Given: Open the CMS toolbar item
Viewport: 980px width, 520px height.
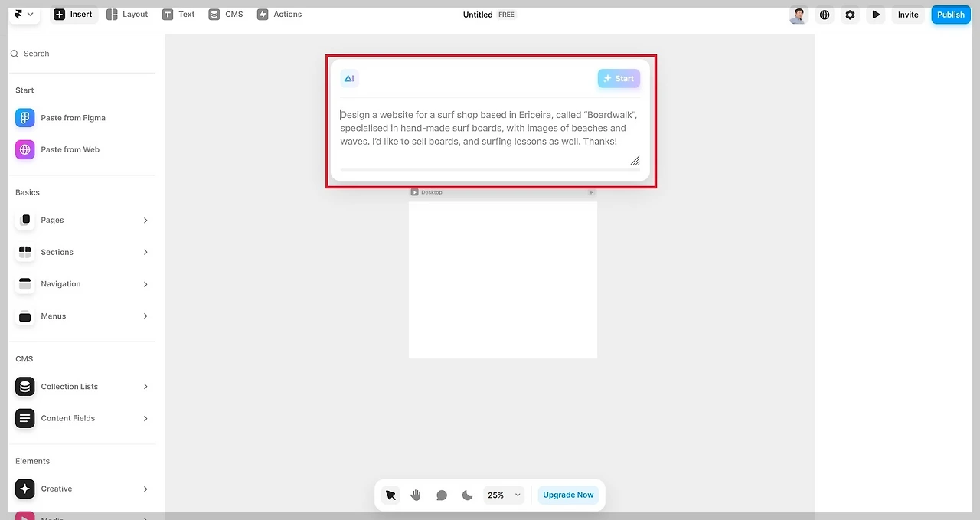Looking at the screenshot, I should click(x=226, y=15).
